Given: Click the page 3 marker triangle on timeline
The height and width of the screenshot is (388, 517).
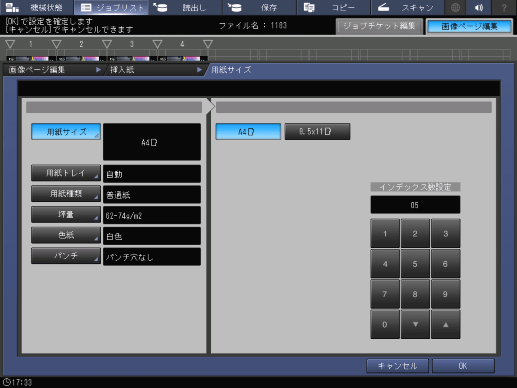Looking at the screenshot, I should [107, 44].
